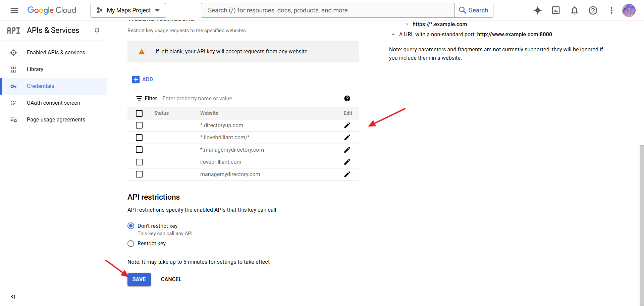
Task: Click the CANCEL button
Action: [171, 279]
